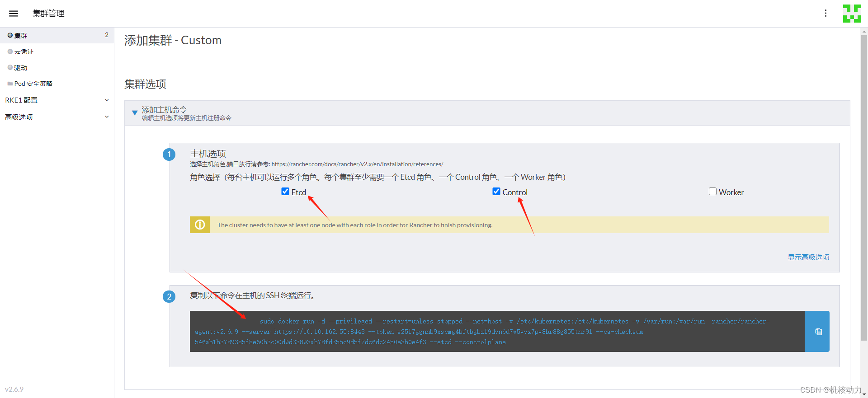Click the globe icon beside 集群
The image size is (868, 398).
pos(10,35)
